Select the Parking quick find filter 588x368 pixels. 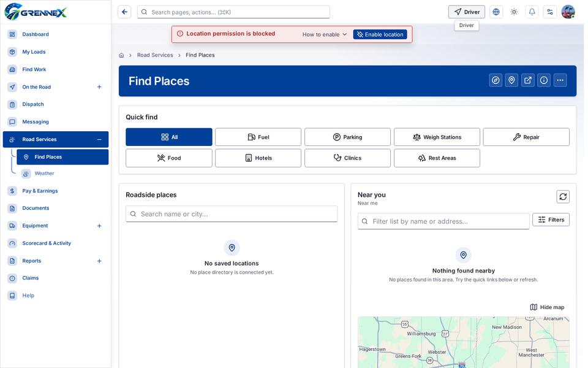click(348, 137)
